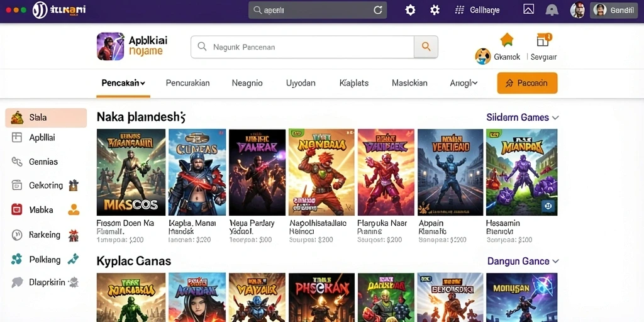Click the Gekoting sidebar box icon

click(17, 186)
